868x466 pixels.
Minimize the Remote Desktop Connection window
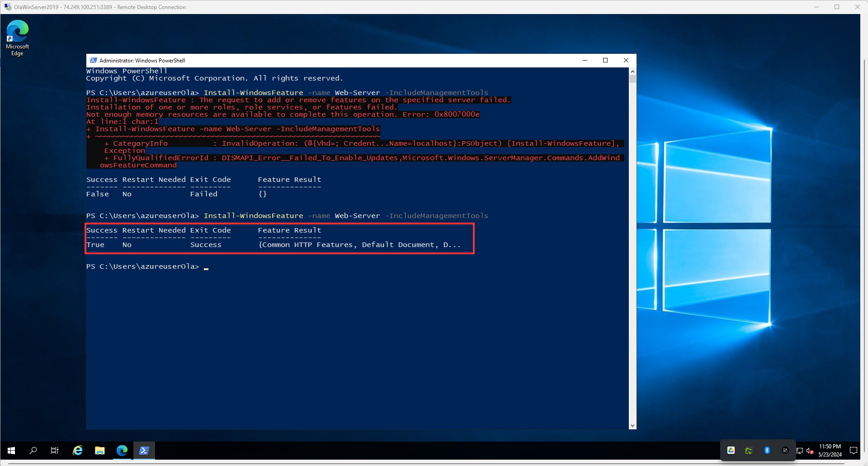(x=816, y=7)
